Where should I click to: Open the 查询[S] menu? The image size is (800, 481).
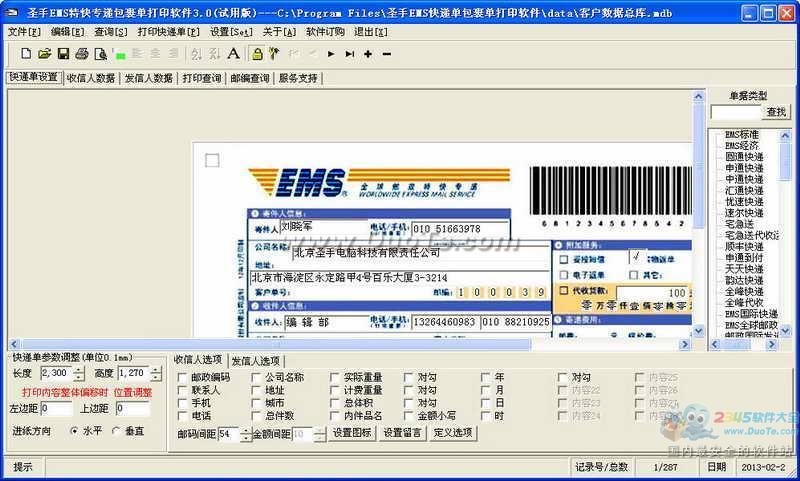(x=111, y=32)
